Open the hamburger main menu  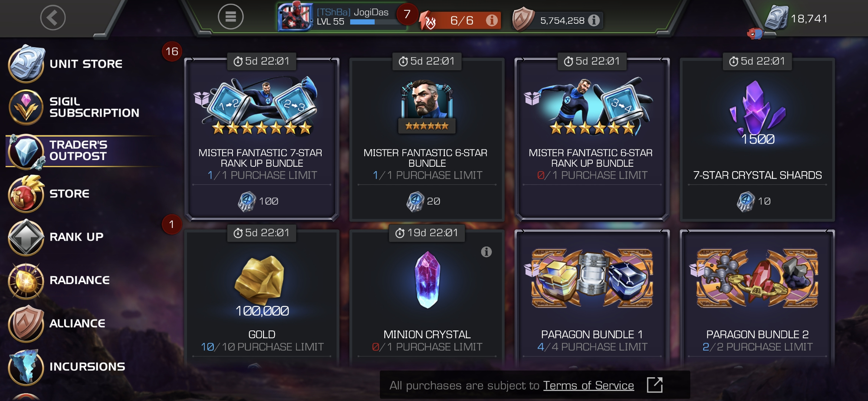tap(230, 17)
